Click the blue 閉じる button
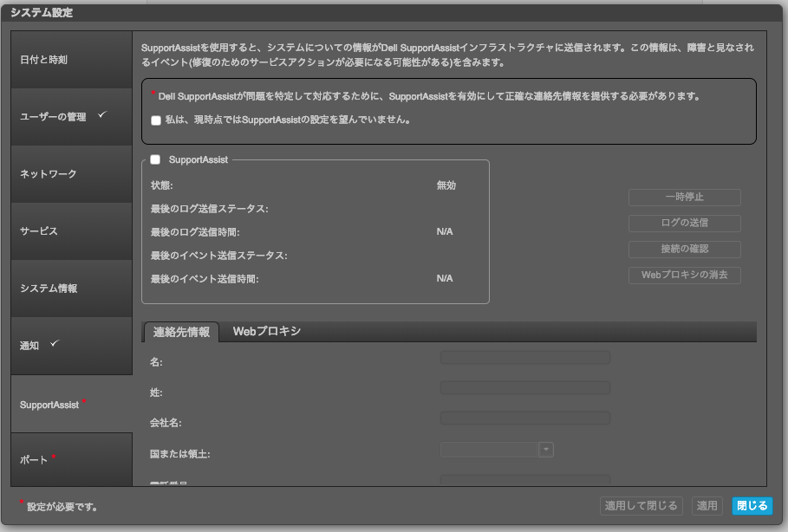788x532 pixels. click(752, 506)
